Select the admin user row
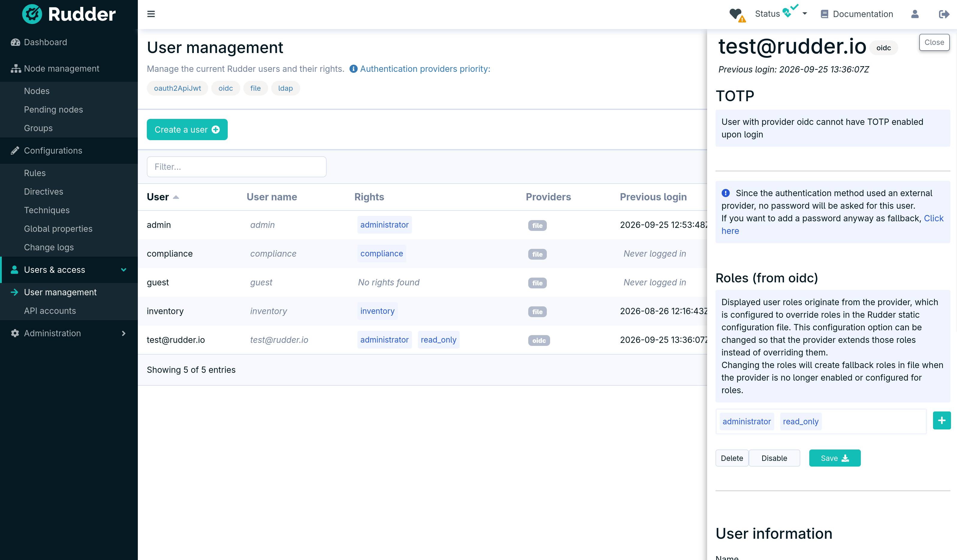Screen dimensions: 957x560 point(422,225)
